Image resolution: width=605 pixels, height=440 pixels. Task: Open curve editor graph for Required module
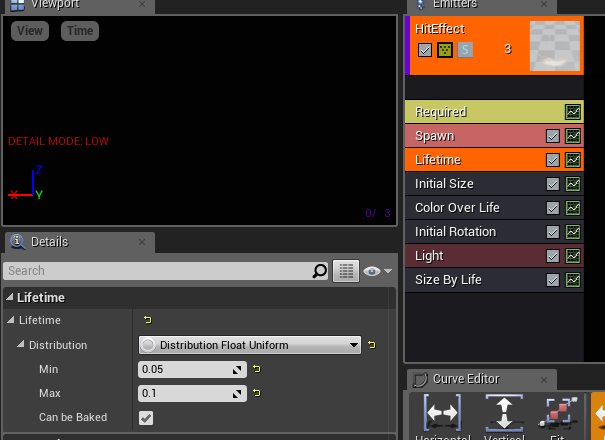coord(573,112)
